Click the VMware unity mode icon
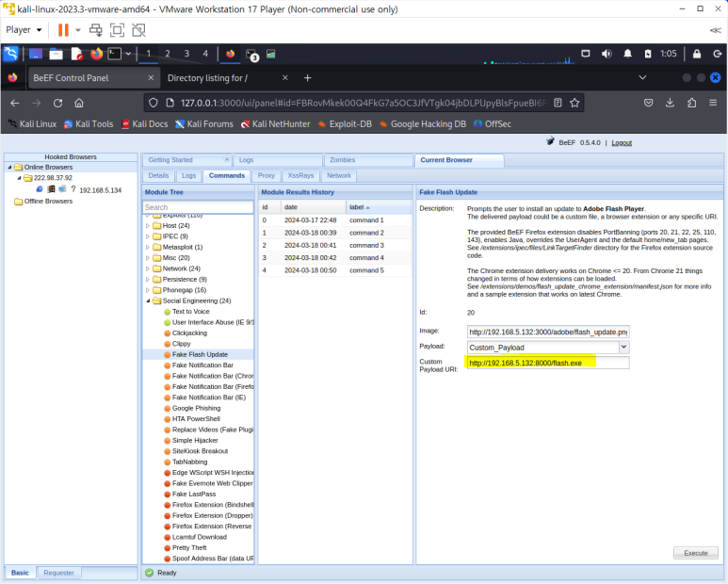The width and height of the screenshot is (728, 584). (x=138, y=30)
